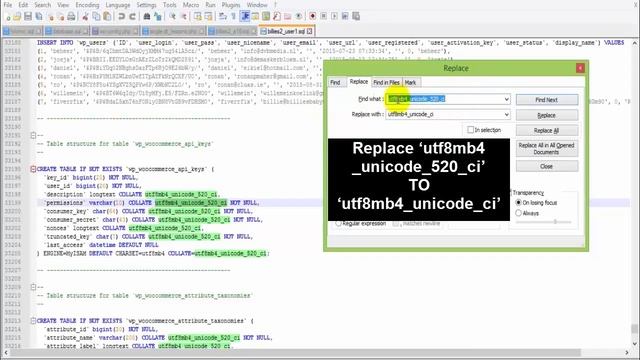Zoom in using toolbar icon

[173, 16]
